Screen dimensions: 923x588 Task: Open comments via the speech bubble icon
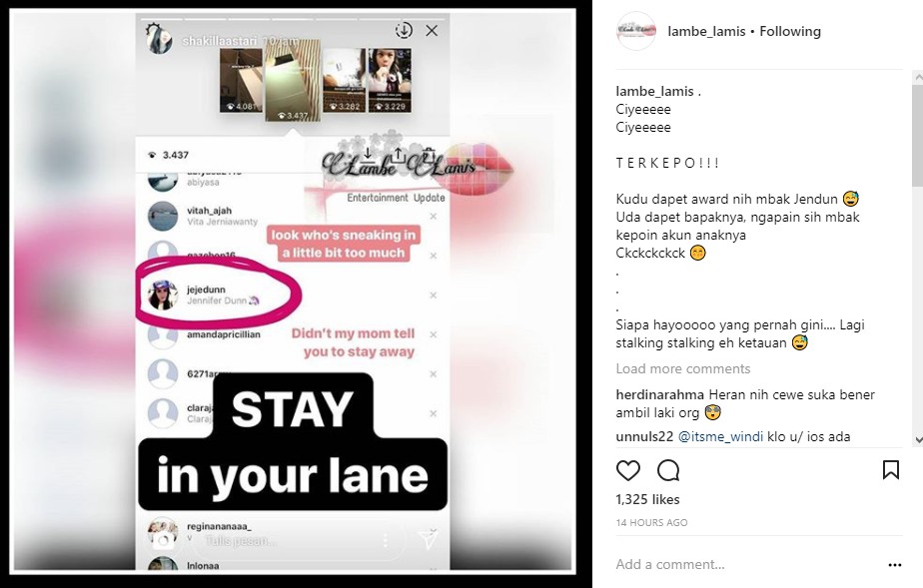tap(668, 470)
